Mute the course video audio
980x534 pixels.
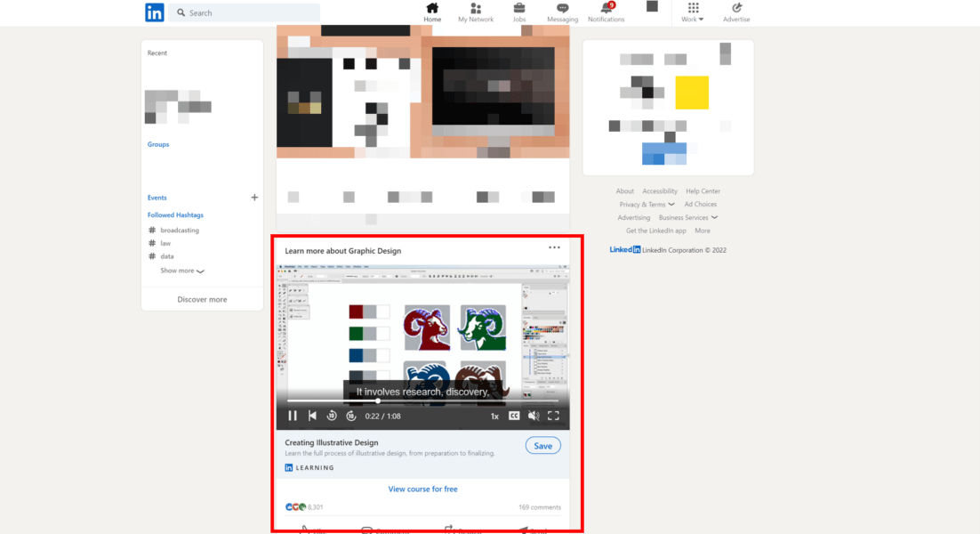[534, 415]
